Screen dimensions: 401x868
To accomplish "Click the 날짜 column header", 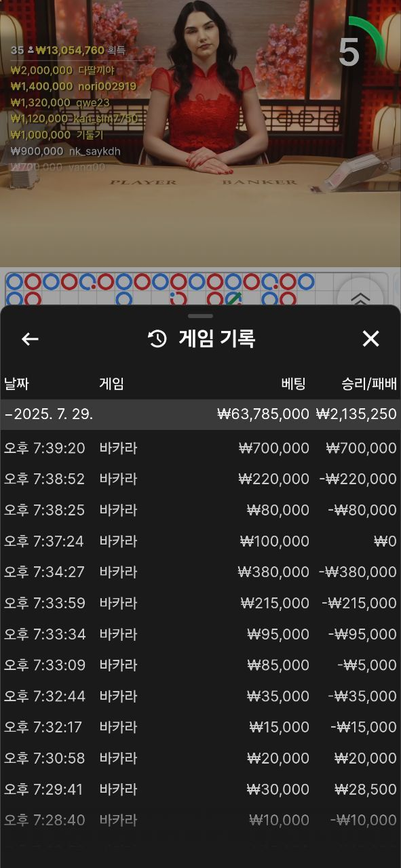I will (x=16, y=384).
